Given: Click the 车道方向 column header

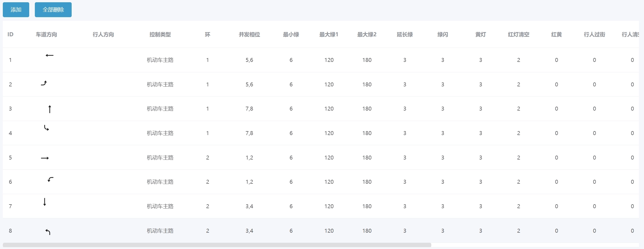Looking at the screenshot, I should coord(46,35).
